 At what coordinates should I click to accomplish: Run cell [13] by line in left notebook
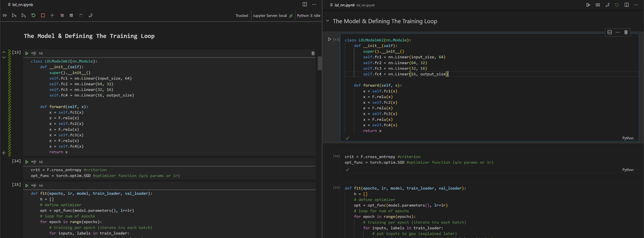click(34, 53)
